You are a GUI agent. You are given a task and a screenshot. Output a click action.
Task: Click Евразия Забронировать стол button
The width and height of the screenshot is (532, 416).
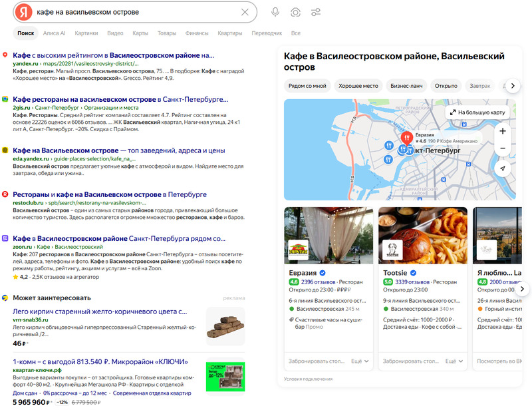[317, 361]
